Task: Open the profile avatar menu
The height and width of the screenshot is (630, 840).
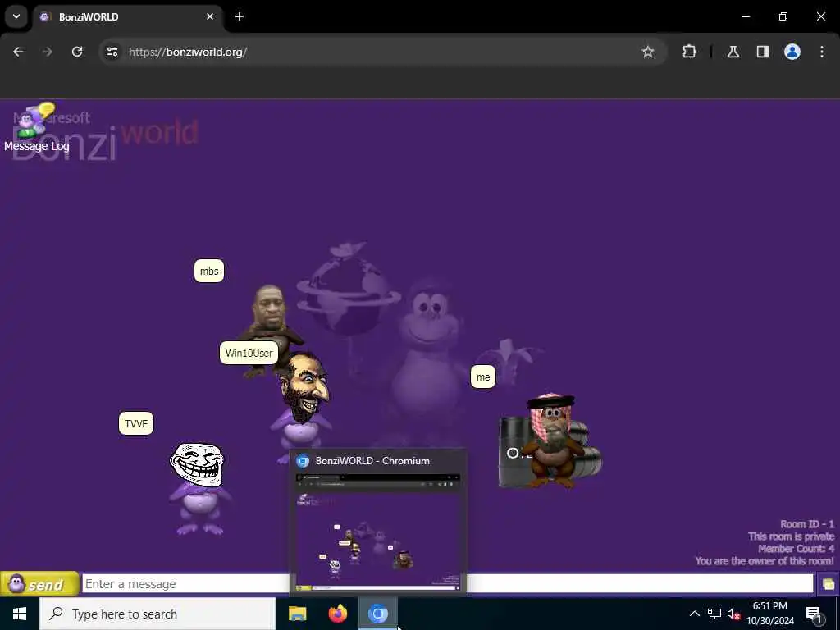Action: click(x=792, y=52)
